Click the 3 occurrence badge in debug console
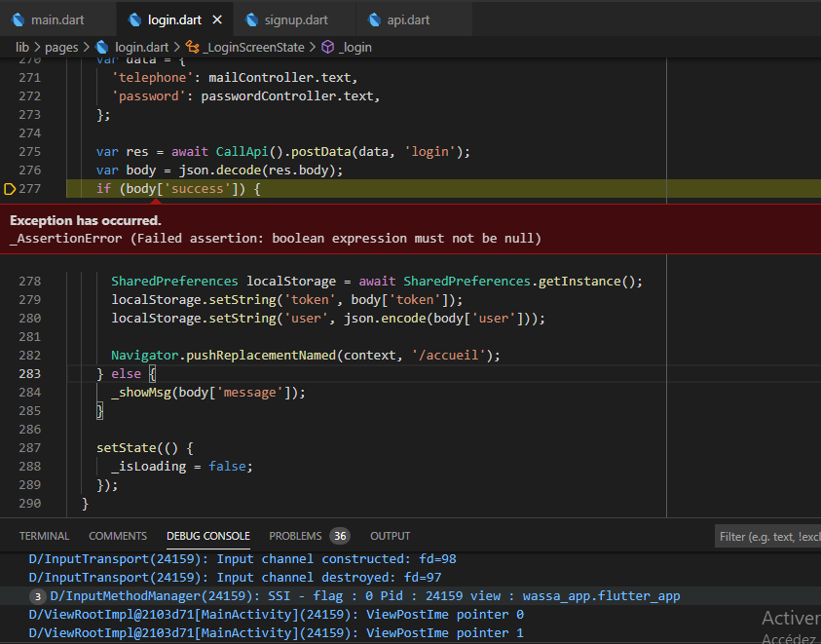This screenshot has width=821, height=644. coord(36,595)
